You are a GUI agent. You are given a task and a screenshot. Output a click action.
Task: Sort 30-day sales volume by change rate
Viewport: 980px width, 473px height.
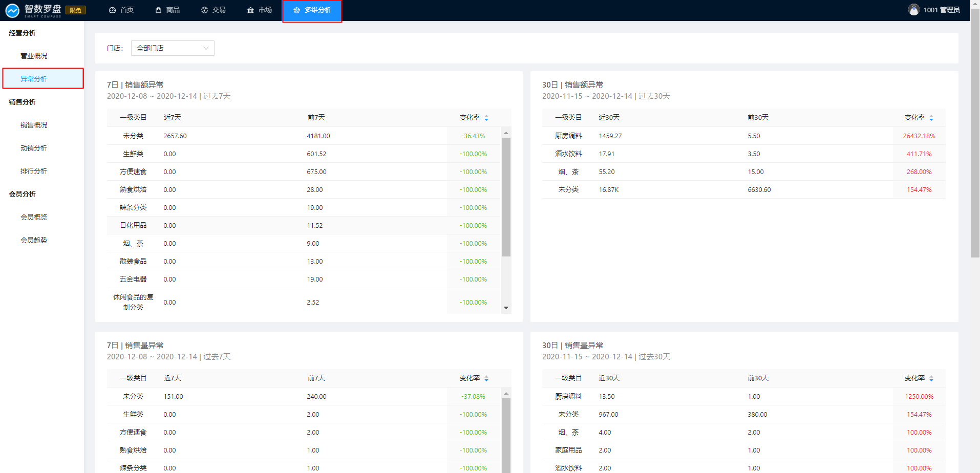pos(931,378)
